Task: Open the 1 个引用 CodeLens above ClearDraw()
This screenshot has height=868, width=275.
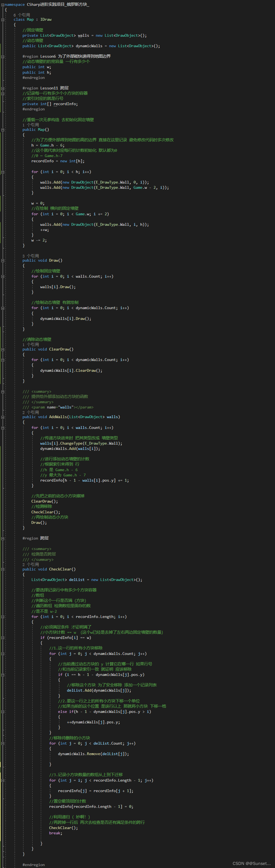Action: pos(31,345)
